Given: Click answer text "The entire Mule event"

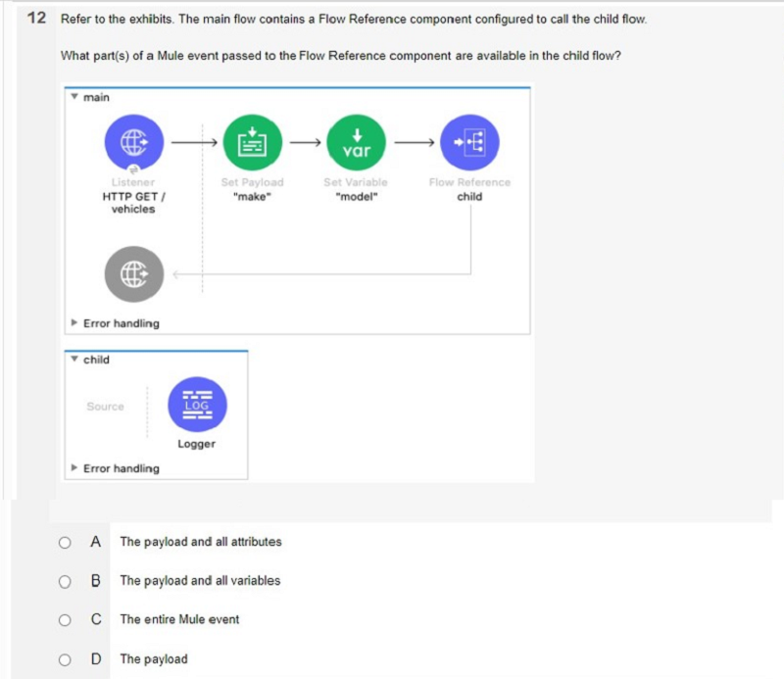Looking at the screenshot, I should click(x=179, y=619).
